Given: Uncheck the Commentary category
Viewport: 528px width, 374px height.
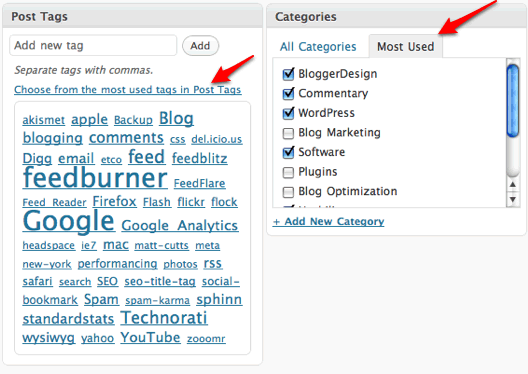Looking at the screenshot, I should [288, 94].
